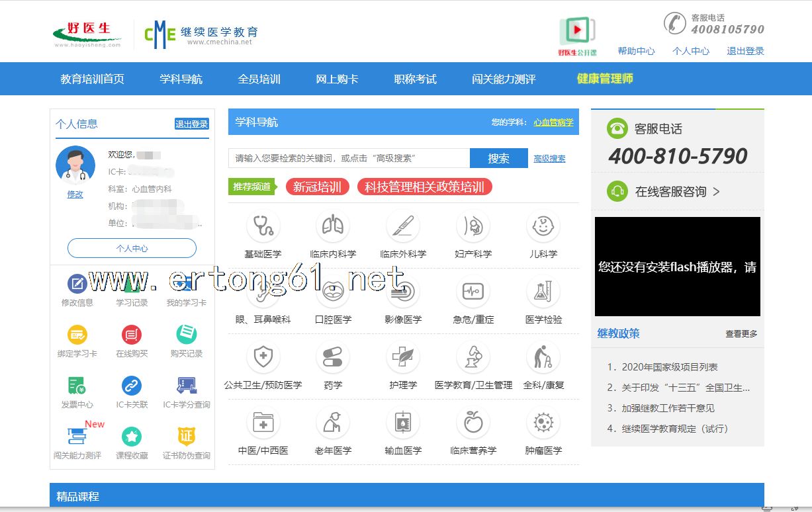Open the 新冠培训 recommended channel tag
This screenshot has height=512, width=812.
click(x=317, y=187)
